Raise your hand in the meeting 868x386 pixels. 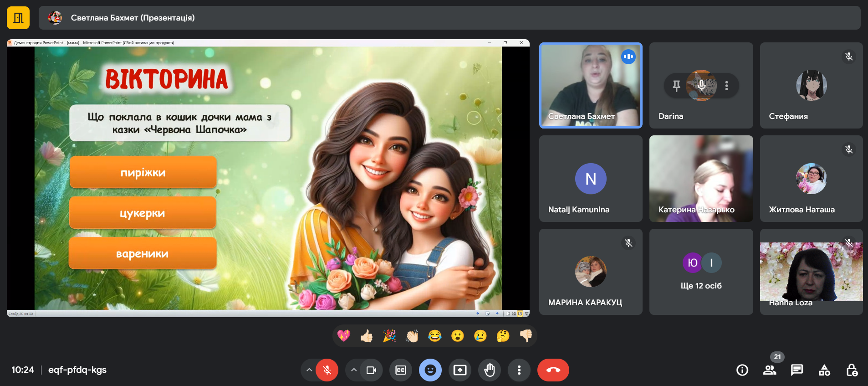click(x=490, y=370)
